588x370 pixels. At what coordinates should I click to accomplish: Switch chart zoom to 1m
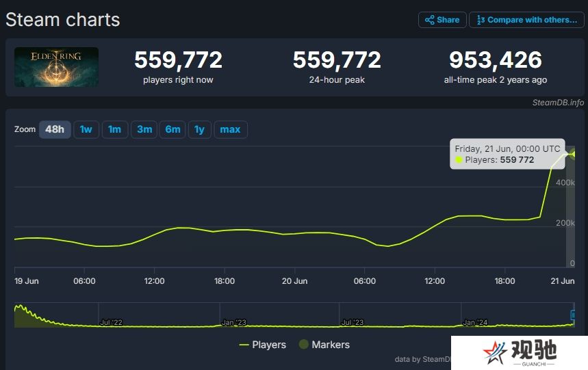click(115, 129)
